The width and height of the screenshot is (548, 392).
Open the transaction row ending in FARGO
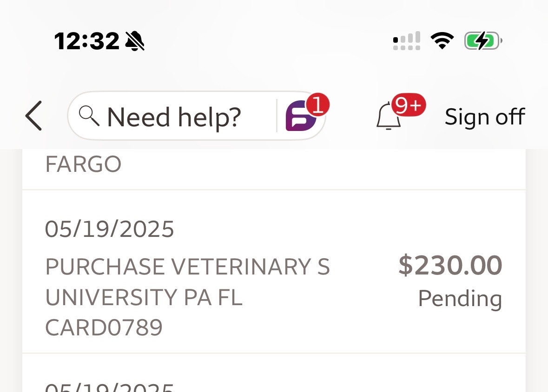click(x=274, y=167)
